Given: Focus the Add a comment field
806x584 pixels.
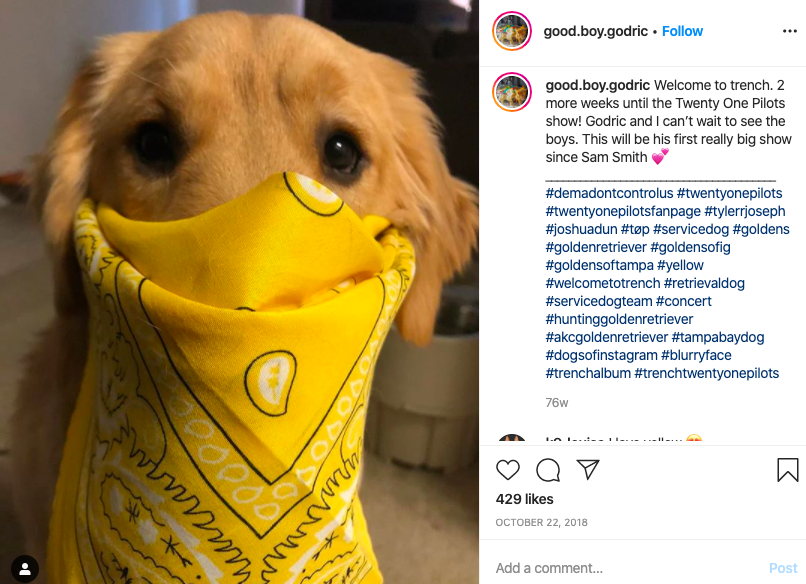Looking at the screenshot, I should click(627, 568).
